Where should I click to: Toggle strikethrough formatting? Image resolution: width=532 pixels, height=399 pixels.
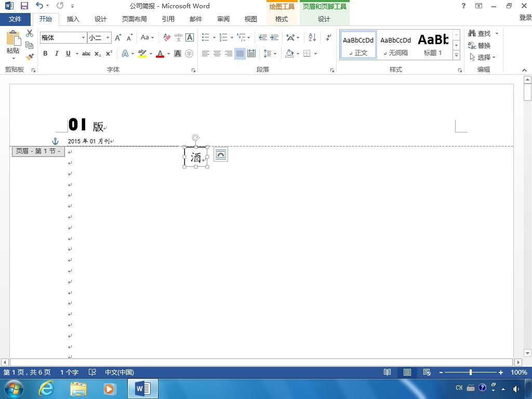(86, 54)
